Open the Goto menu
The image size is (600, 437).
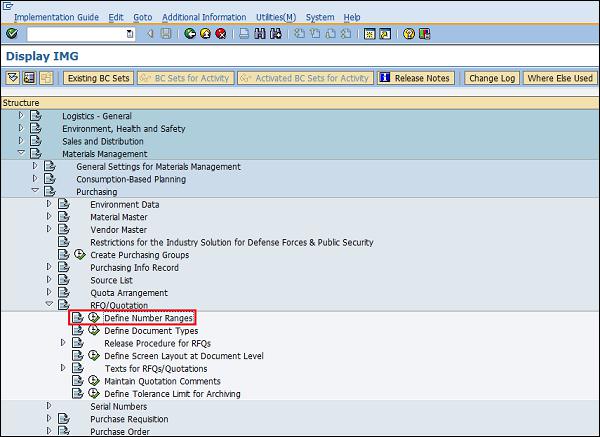click(143, 17)
